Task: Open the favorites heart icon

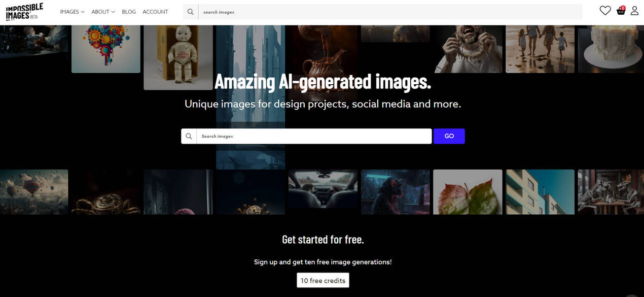Action: click(605, 11)
